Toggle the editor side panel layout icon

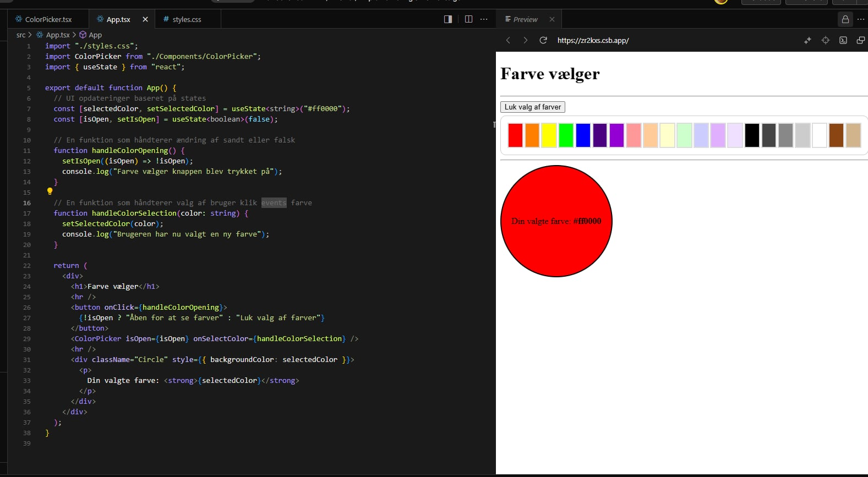point(448,19)
